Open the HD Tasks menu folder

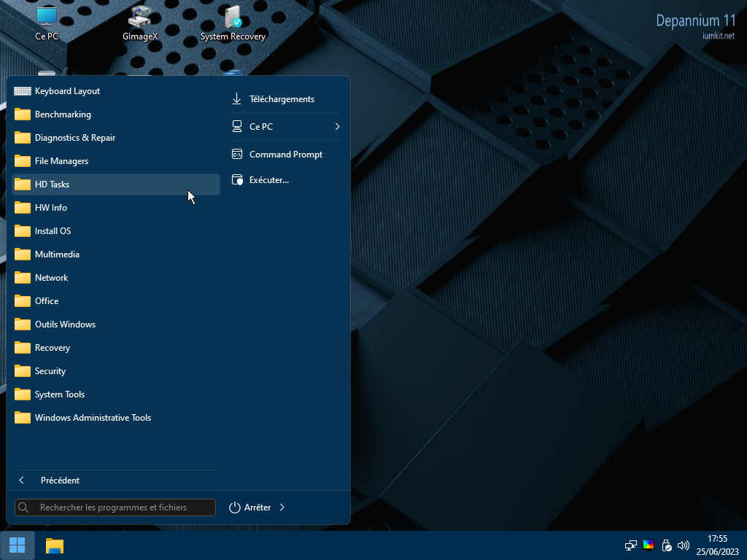[116, 184]
